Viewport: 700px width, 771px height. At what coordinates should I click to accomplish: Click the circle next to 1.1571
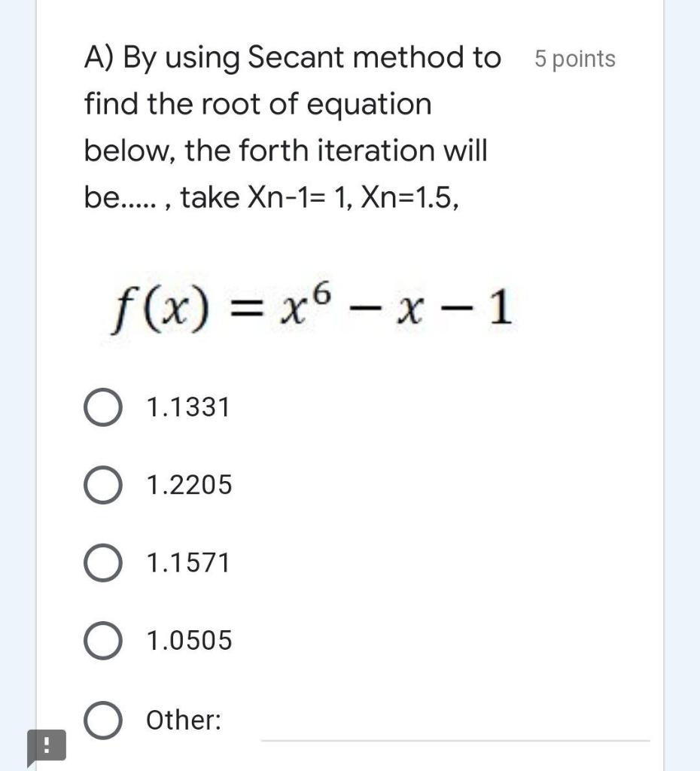pyautogui.click(x=103, y=562)
